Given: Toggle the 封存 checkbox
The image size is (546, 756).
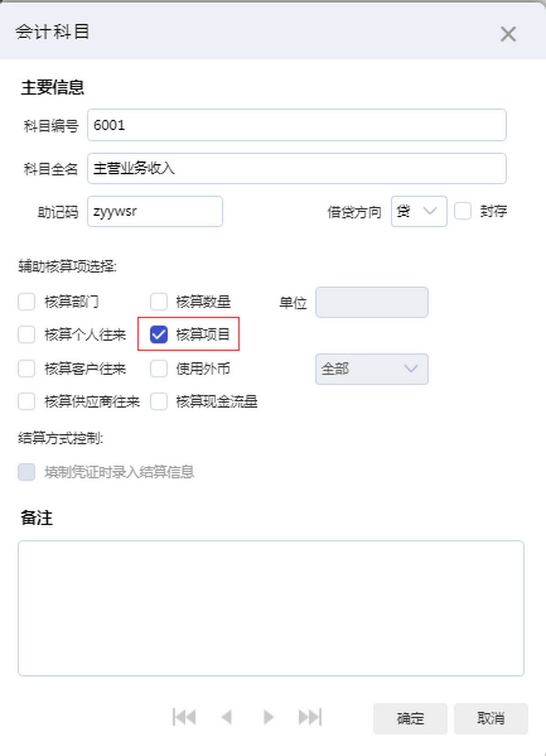Looking at the screenshot, I should coord(463,211).
